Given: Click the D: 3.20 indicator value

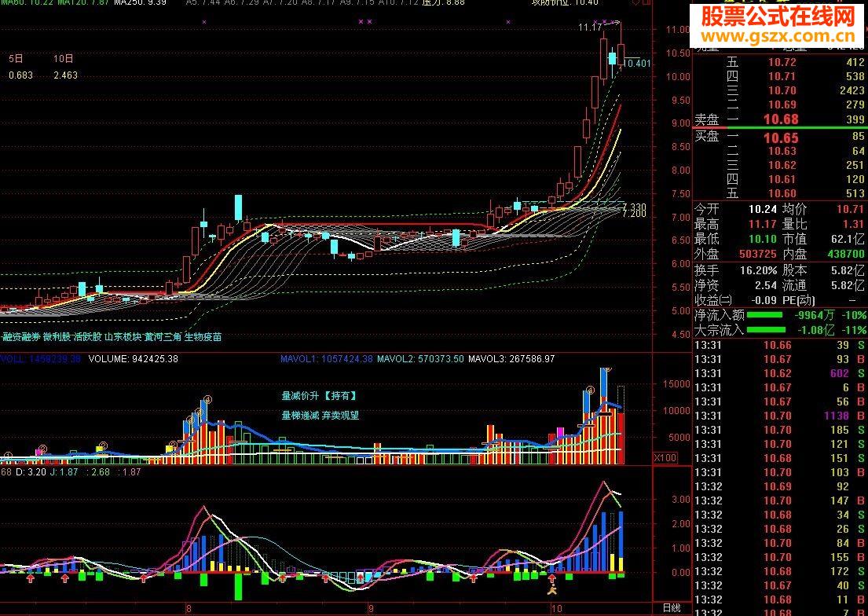Looking at the screenshot, I should [31, 472].
